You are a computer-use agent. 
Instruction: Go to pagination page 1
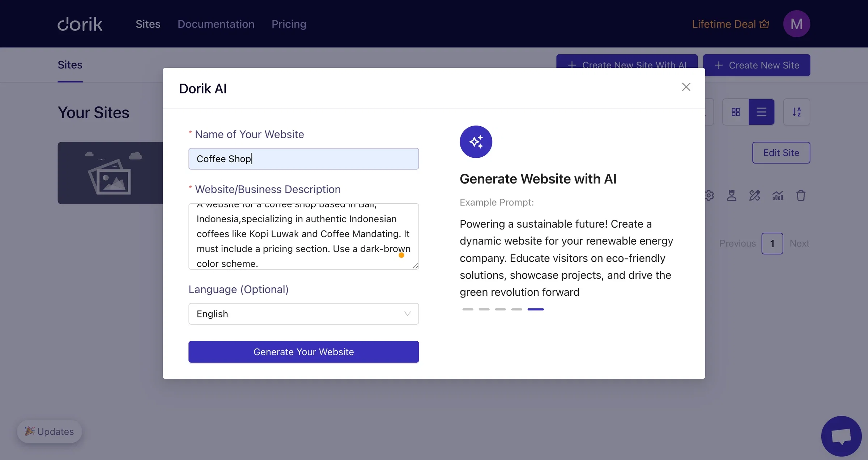pos(772,244)
